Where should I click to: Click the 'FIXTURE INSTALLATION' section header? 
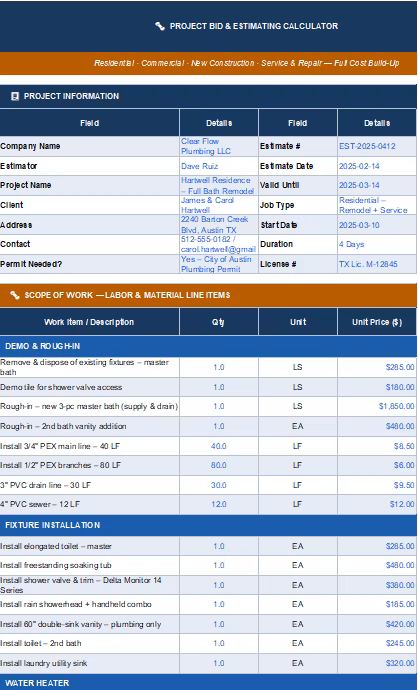click(208, 525)
